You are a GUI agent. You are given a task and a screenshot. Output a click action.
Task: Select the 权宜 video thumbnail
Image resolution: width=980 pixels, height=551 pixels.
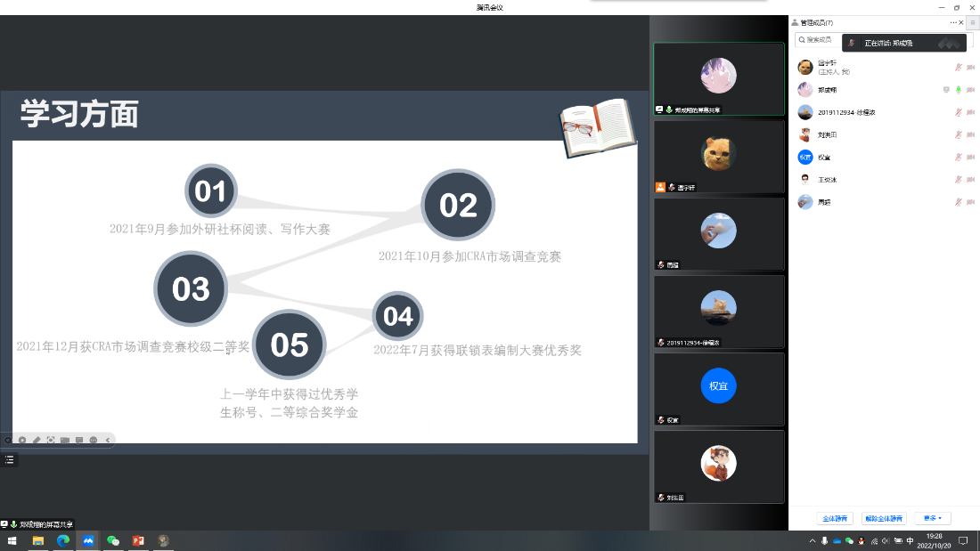point(718,388)
